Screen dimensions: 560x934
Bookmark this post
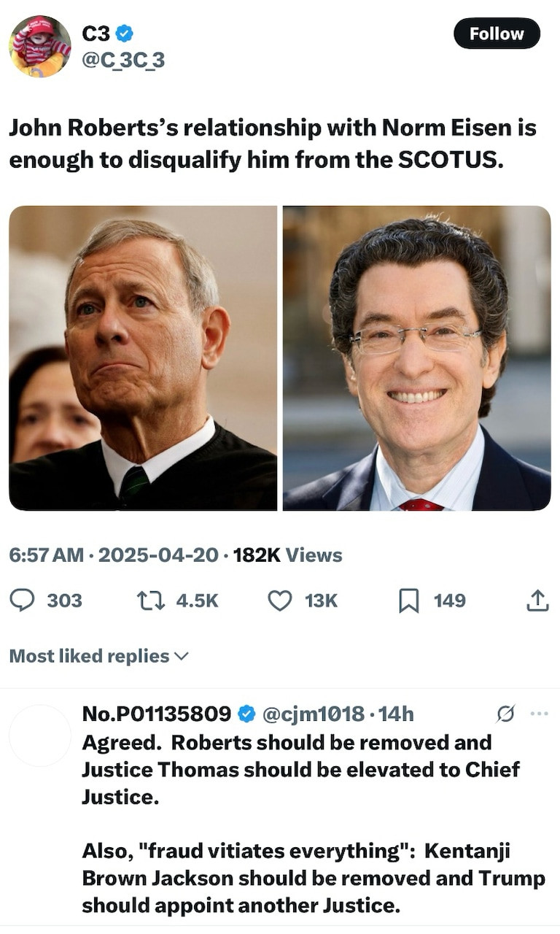409,601
